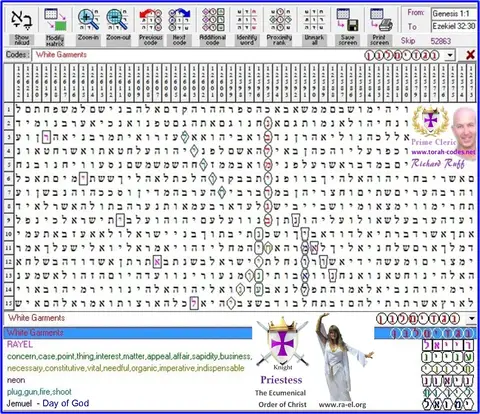Click the Zoom-out magnifier icon
This screenshot has height=414, width=480.
tap(117, 20)
